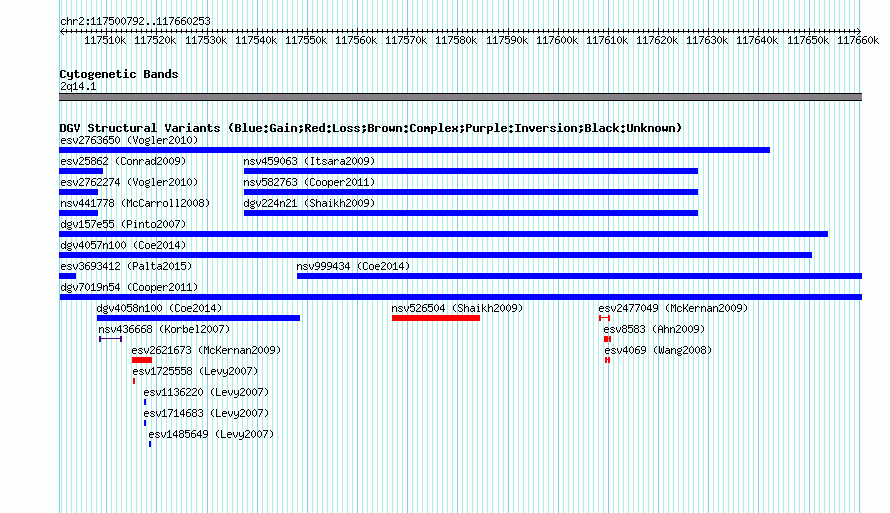The width and height of the screenshot is (890, 513).
Task: Select the esv1714683 (Levy2007) label
Action: click(x=206, y=413)
